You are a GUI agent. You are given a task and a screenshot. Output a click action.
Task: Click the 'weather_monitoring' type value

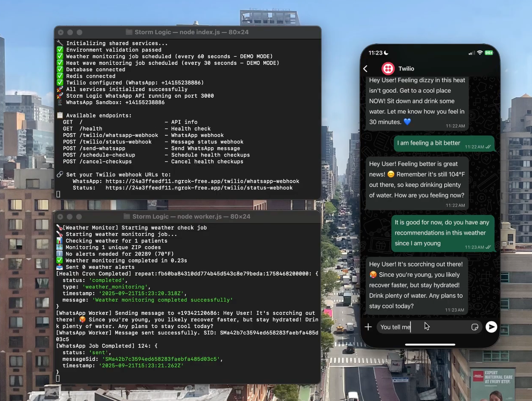tap(115, 287)
